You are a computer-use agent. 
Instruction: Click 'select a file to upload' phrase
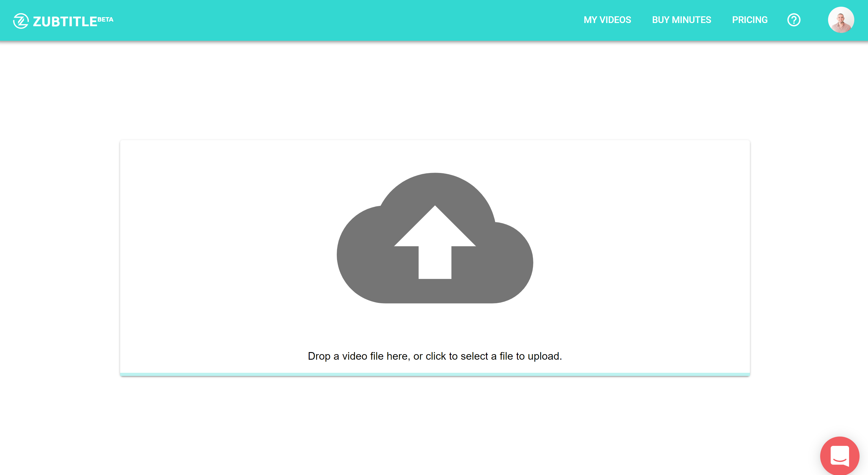pos(511,356)
